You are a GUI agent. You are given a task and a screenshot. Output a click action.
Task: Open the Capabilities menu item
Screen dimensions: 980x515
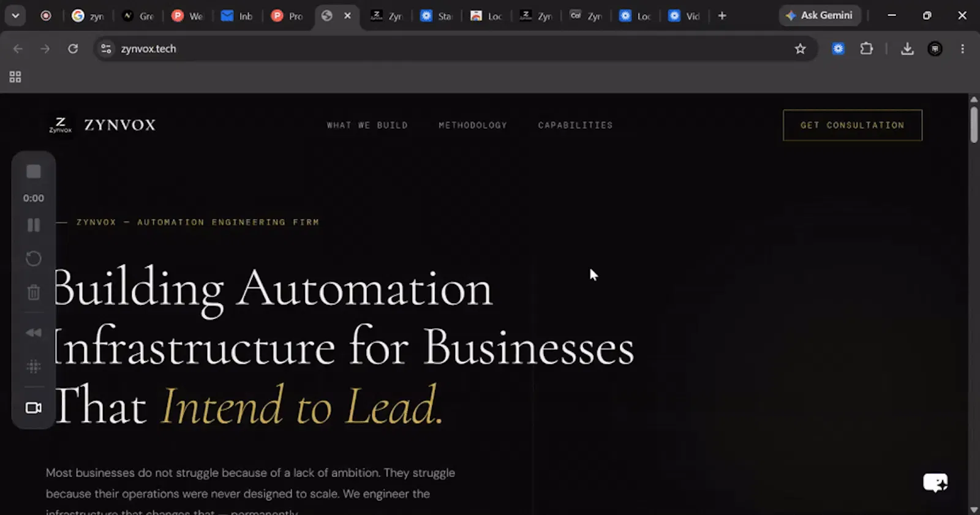tap(575, 125)
